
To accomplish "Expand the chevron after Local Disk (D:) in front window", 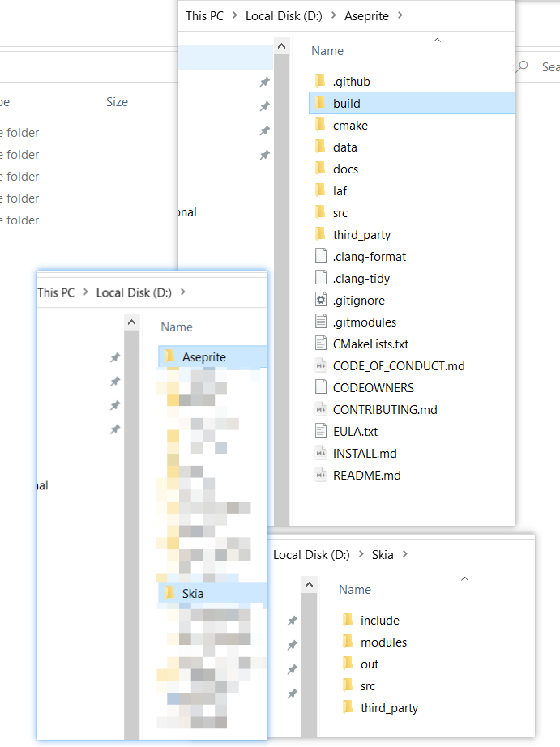I will [x=182, y=292].
